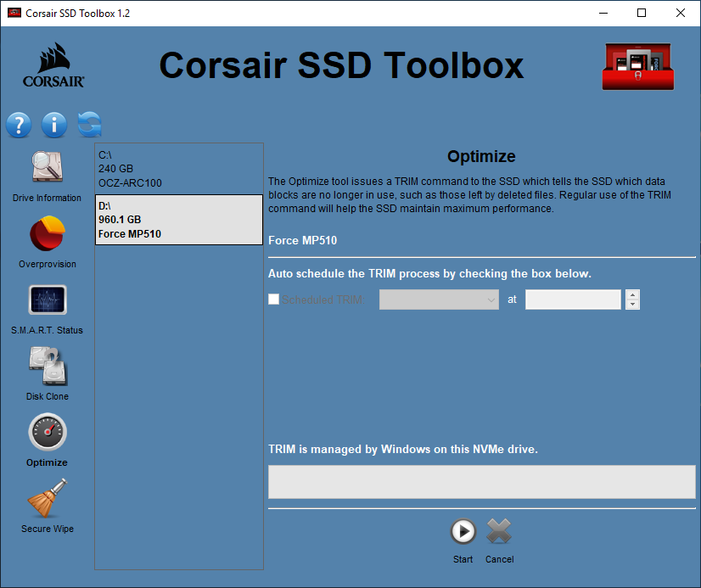Image resolution: width=701 pixels, height=588 pixels.
Task: Click the blue help question mark icon
Action: 19,125
